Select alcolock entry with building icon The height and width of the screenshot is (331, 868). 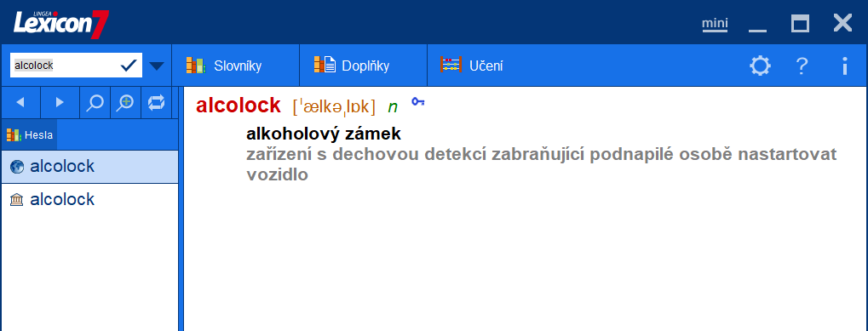pyautogui.click(x=89, y=199)
